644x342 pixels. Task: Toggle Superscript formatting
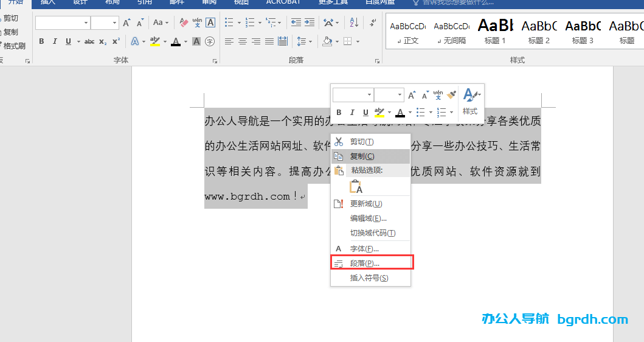116,41
